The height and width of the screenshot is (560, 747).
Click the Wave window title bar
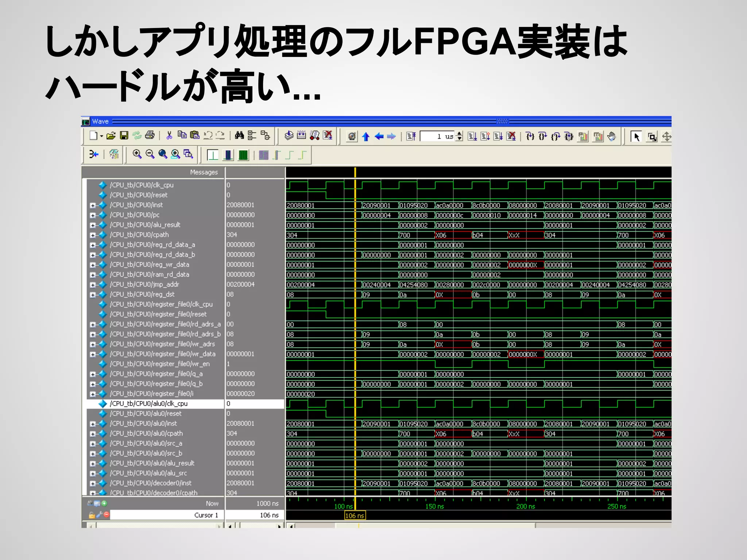coord(376,121)
